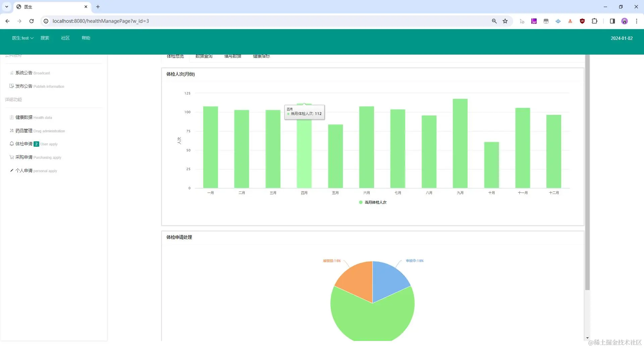The width and height of the screenshot is (644, 348).
Task: Open the tab search dropdown arrow
Action: tap(6, 7)
